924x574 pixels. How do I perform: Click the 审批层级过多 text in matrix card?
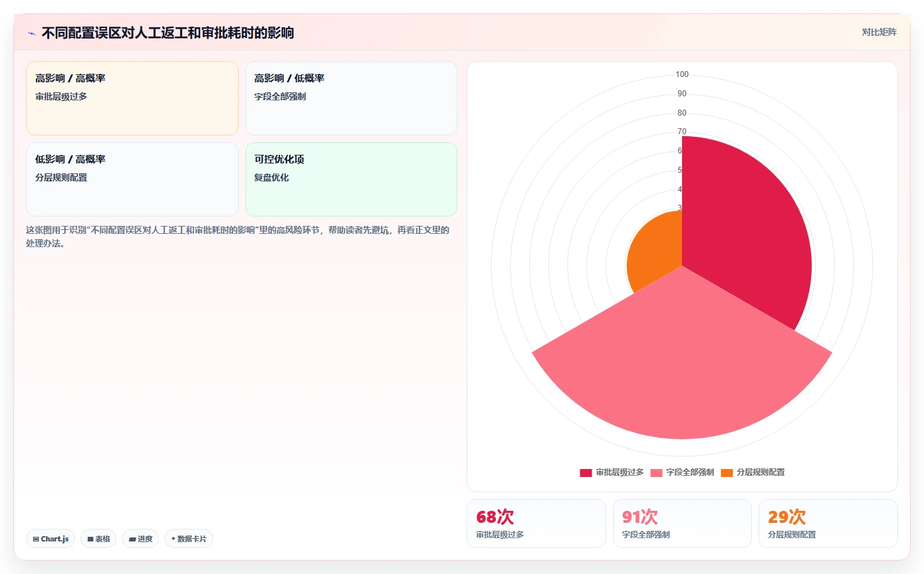click(x=61, y=96)
